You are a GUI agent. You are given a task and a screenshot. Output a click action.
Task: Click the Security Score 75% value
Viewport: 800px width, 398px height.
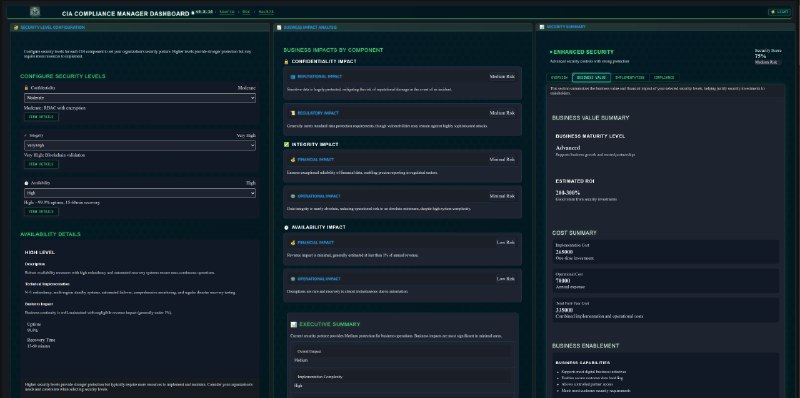pos(760,56)
